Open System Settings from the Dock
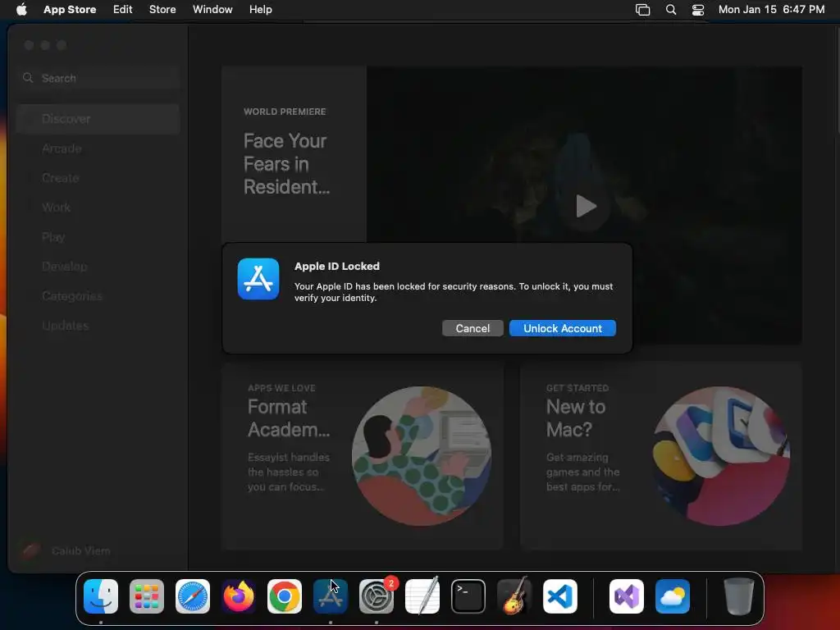840x630 pixels. coord(377,596)
